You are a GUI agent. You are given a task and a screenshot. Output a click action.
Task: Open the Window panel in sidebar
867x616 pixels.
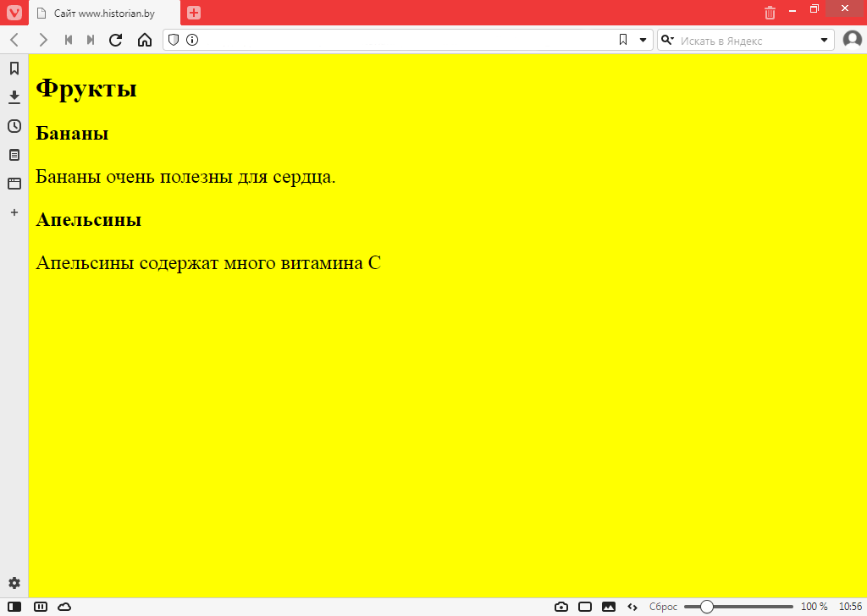14,184
